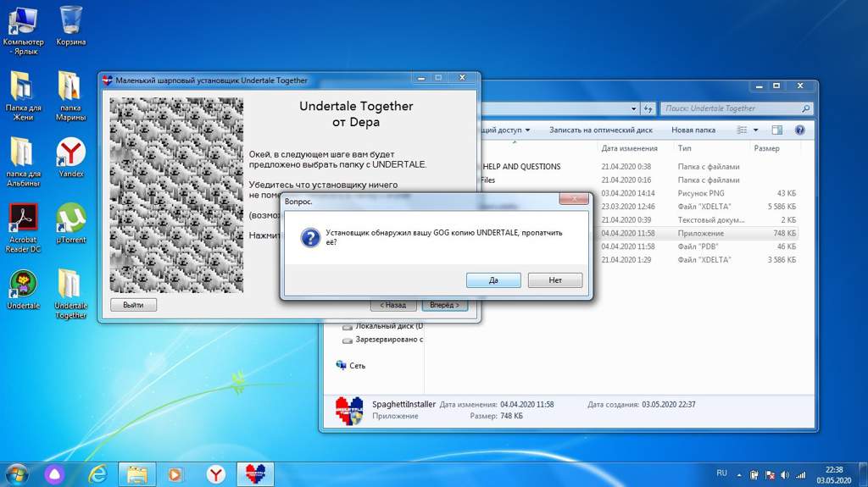The width and height of the screenshot is (868, 487).
Task: Select the 5 586 КБ XDELTA file row
Action: [639, 207]
